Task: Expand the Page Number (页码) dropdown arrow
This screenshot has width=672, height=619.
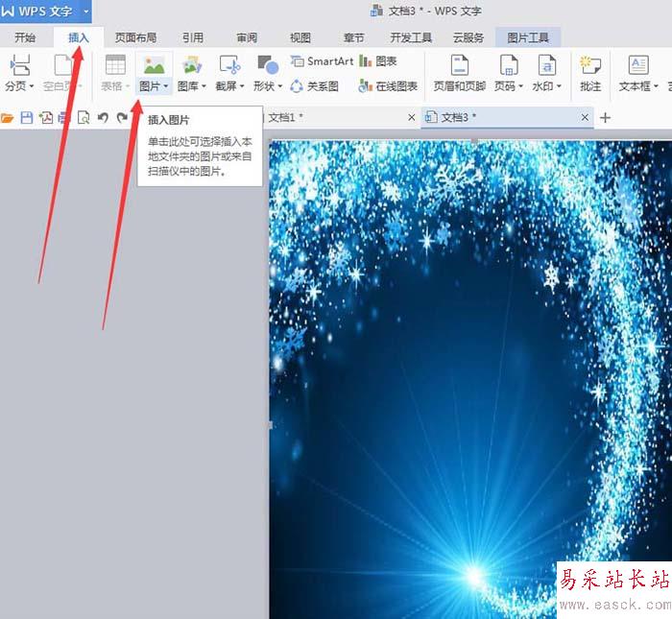Action: pos(520,86)
